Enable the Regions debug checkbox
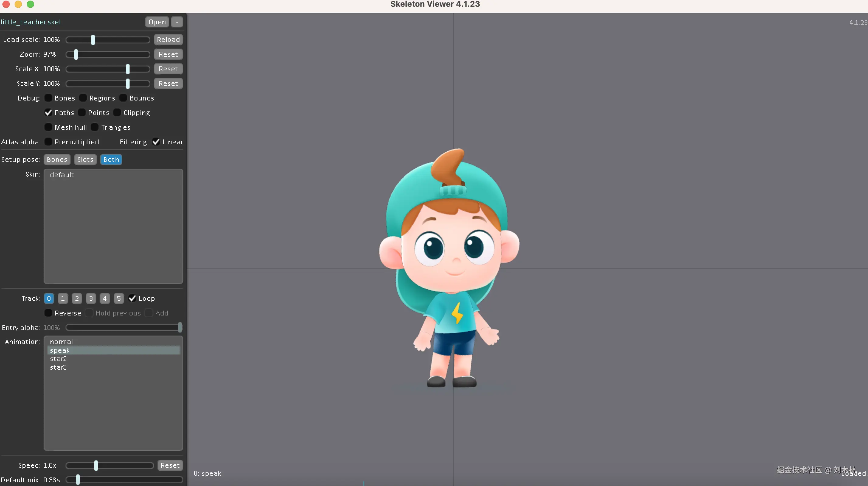Image resolution: width=868 pixels, height=486 pixels. (83, 98)
